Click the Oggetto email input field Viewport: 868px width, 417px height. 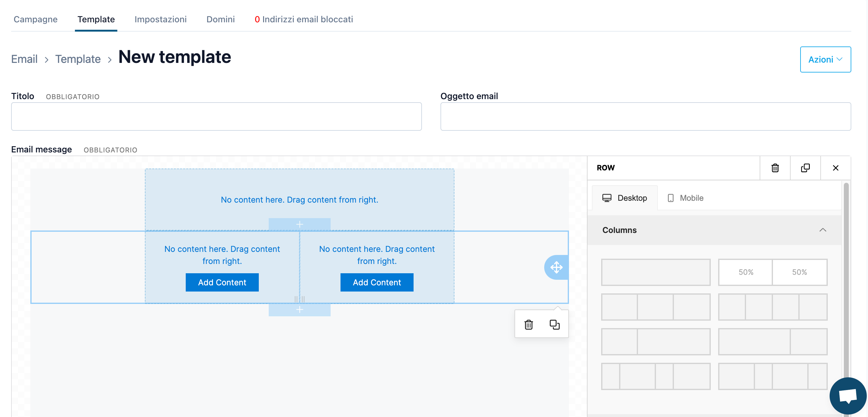(646, 116)
